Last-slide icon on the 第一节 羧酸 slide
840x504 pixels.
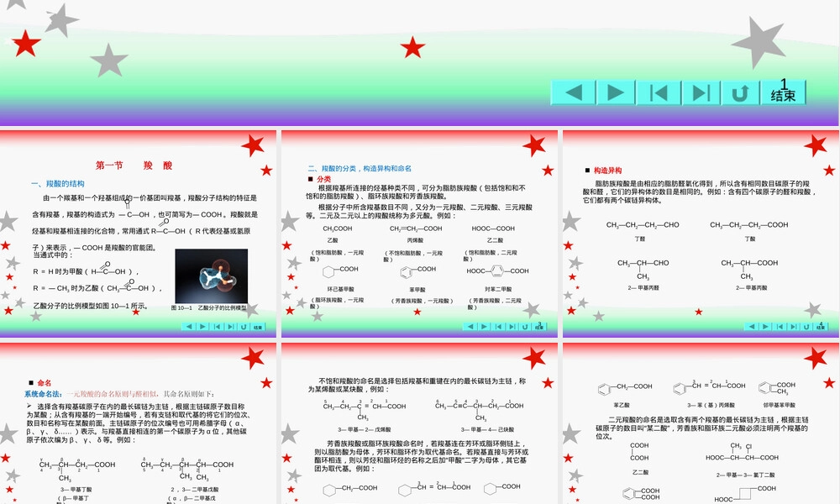point(230,327)
